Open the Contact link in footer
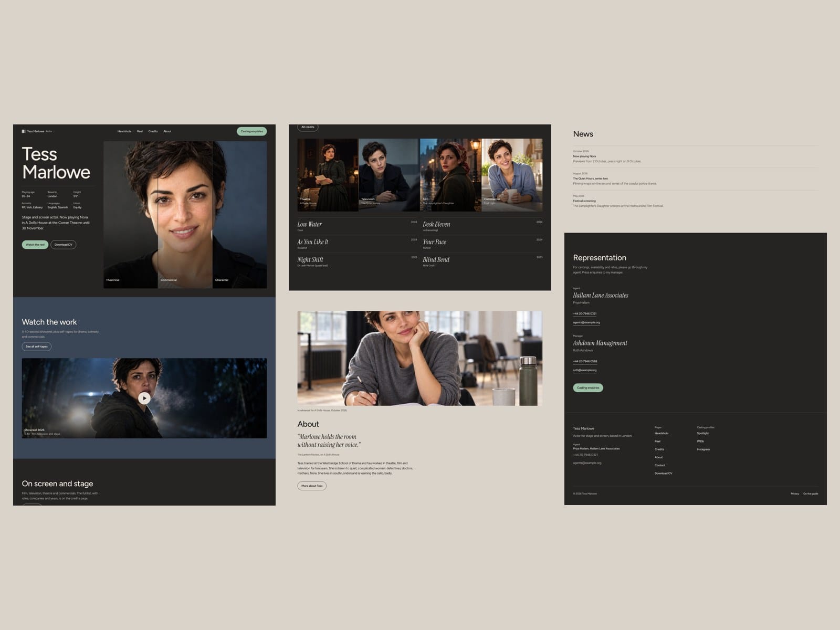The height and width of the screenshot is (630, 840). (660, 465)
